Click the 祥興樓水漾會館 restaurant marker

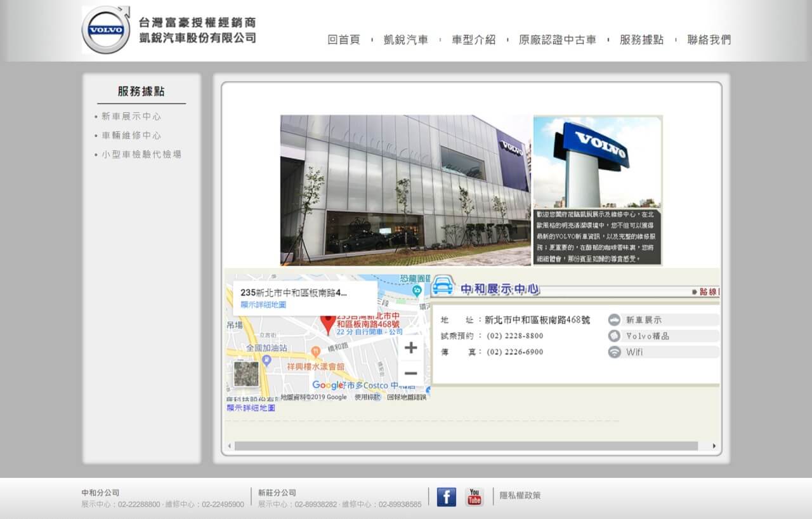[316, 351]
